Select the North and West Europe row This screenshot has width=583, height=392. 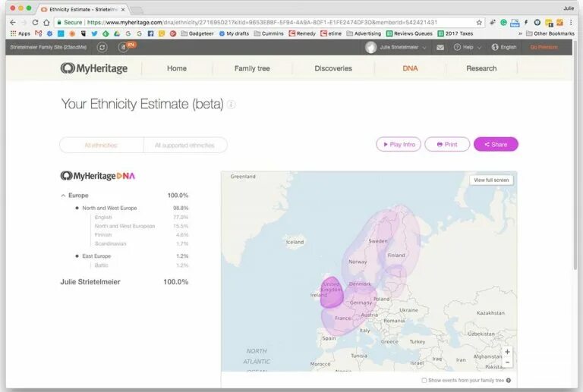tap(132, 208)
